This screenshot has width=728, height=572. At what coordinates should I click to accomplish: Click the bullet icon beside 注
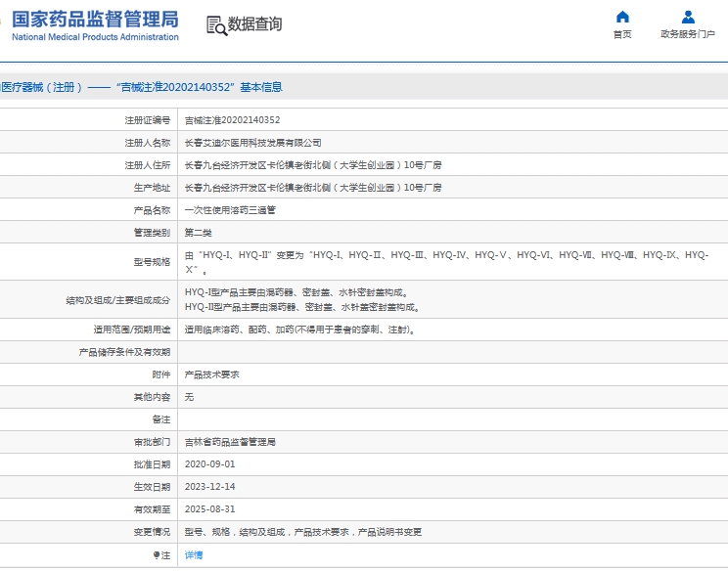pos(157,554)
